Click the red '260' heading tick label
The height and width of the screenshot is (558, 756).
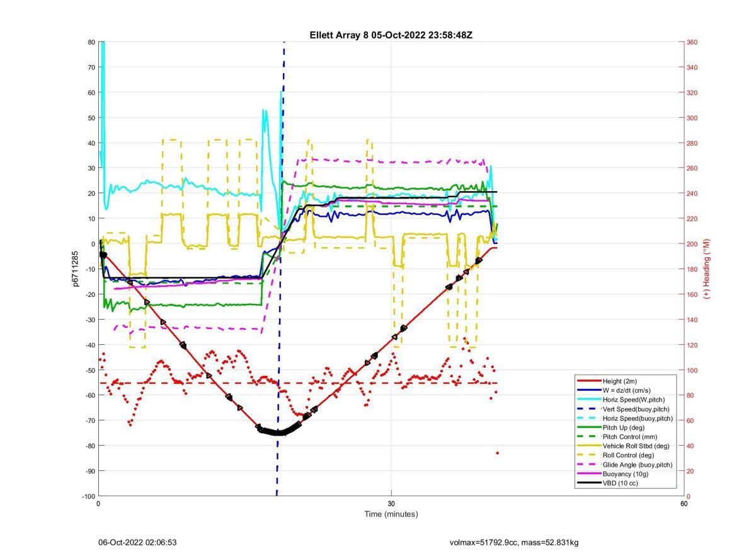click(692, 168)
